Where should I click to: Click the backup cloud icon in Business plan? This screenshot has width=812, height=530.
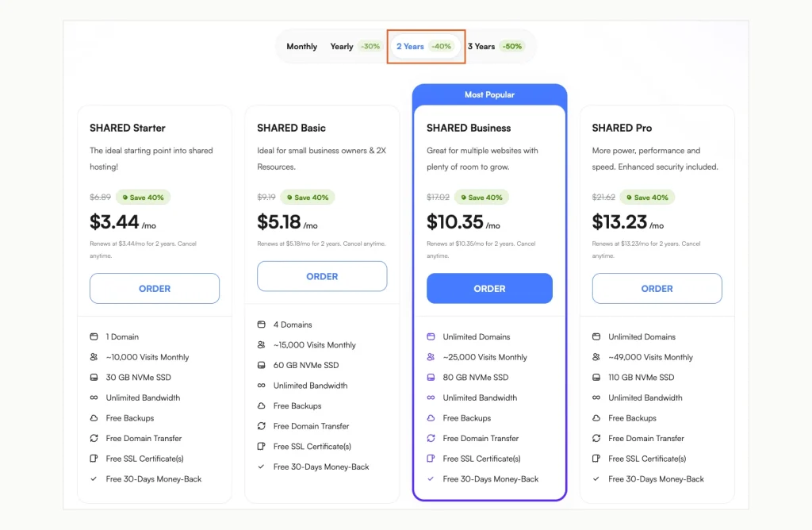point(431,418)
